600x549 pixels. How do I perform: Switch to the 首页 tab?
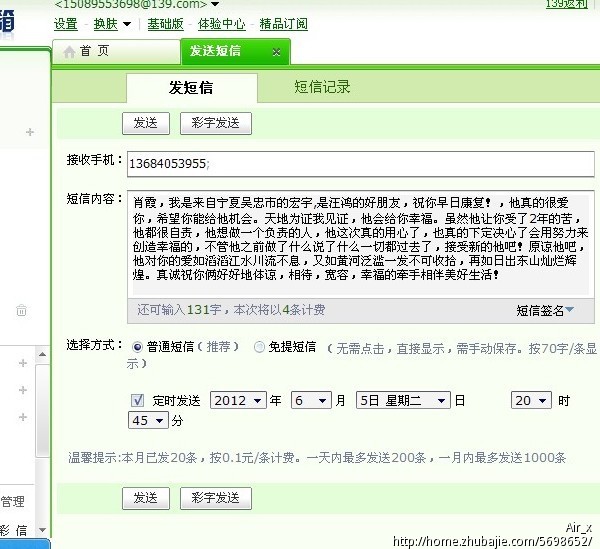(x=116, y=52)
